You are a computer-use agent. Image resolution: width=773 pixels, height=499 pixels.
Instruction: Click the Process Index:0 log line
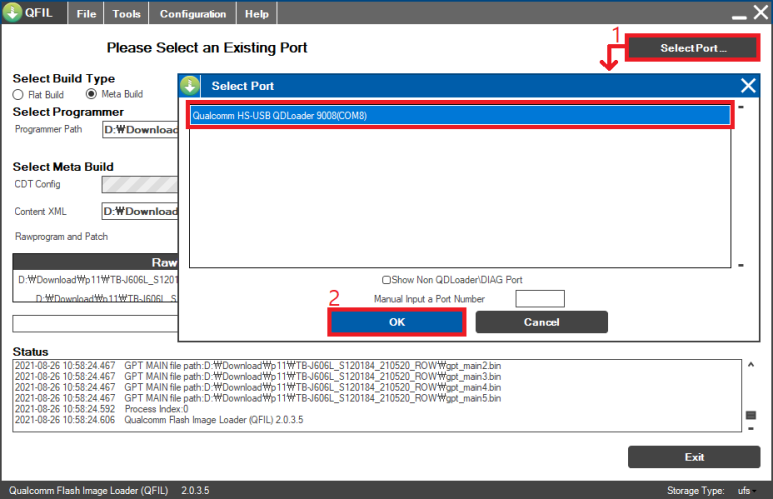click(x=102, y=409)
